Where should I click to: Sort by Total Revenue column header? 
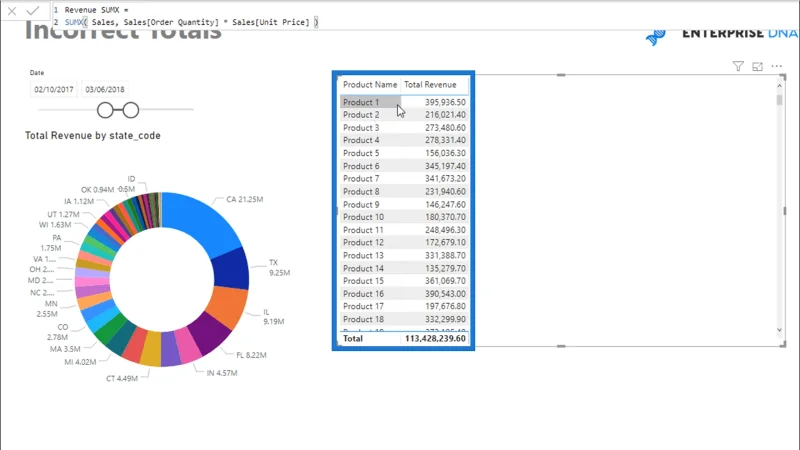coord(430,85)
